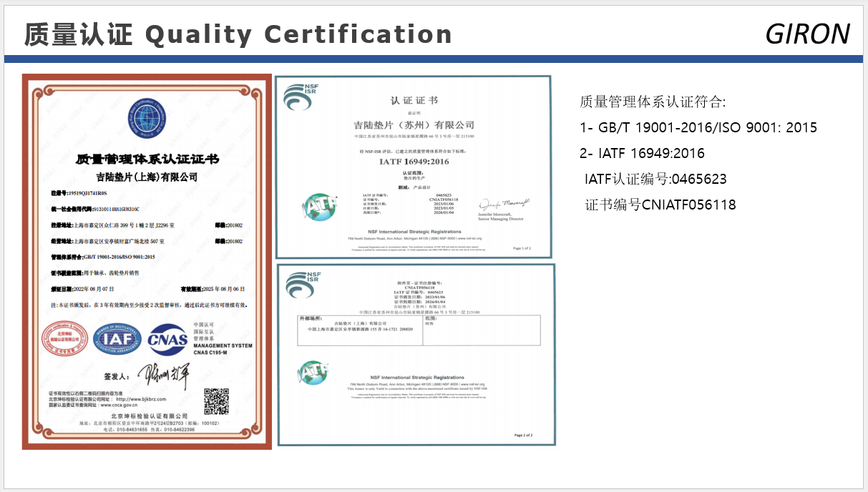Click the line IATF认证编号:0465623
The height and width of the screenshot is (492, 868).
click(x=655, y=179)
